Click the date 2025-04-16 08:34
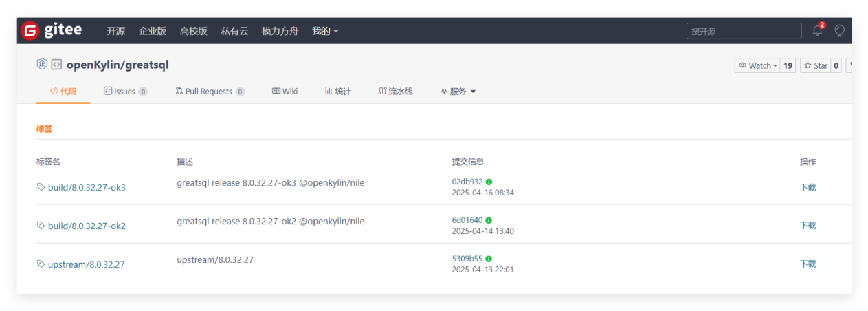This screenshot has height=311, width=868. pos(482,193)
